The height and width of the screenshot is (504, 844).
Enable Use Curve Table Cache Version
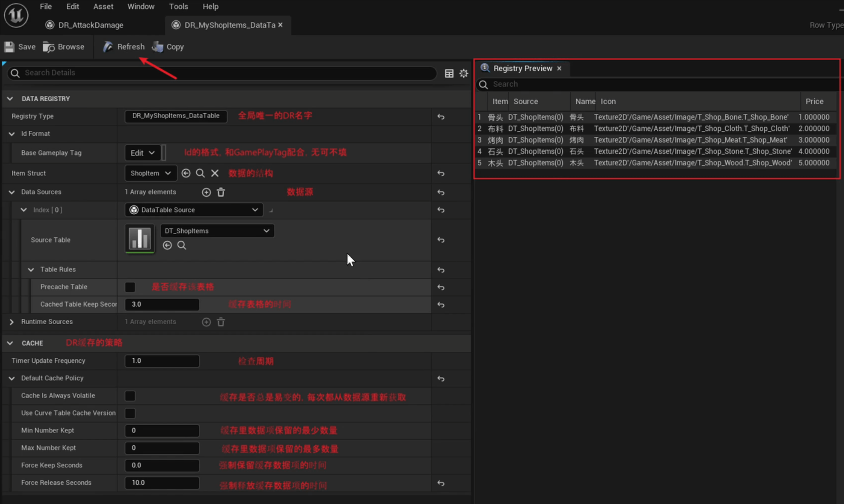130,413
